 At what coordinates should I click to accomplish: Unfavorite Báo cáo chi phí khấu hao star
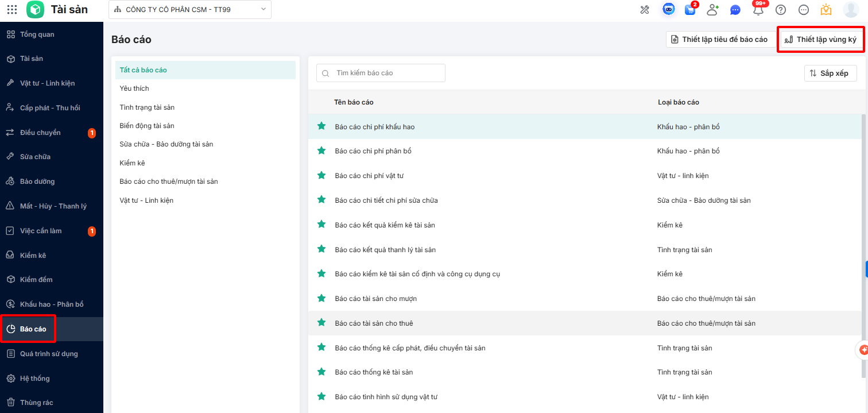click(x=321, y=126)
